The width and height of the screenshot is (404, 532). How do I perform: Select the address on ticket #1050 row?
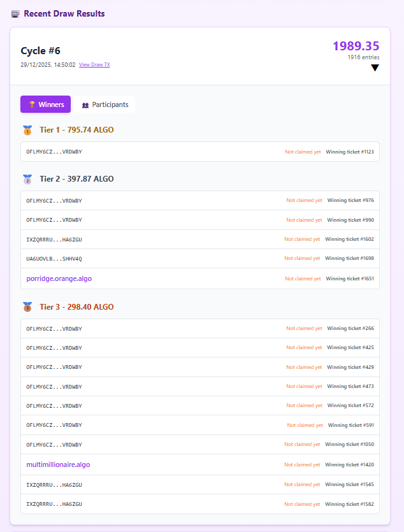click(x=54, y=445)
